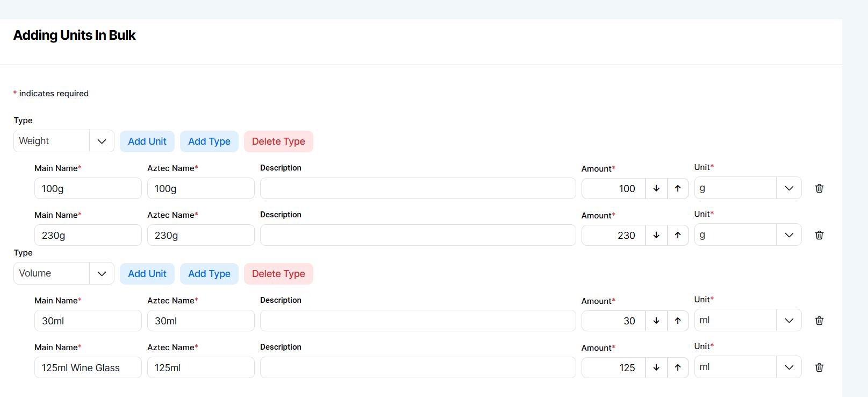This screenshot has width=868, height=397.
Task: Focus the Description field of the 230g row
Action: point(418,235)
